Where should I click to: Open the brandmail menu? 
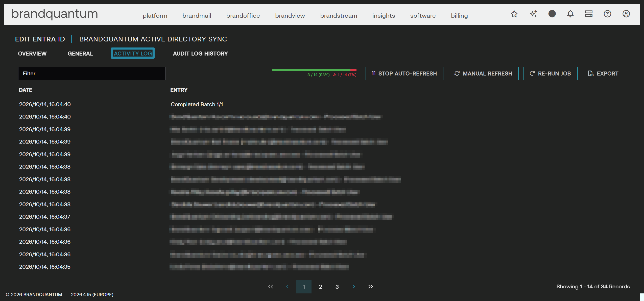pos(197,16)
